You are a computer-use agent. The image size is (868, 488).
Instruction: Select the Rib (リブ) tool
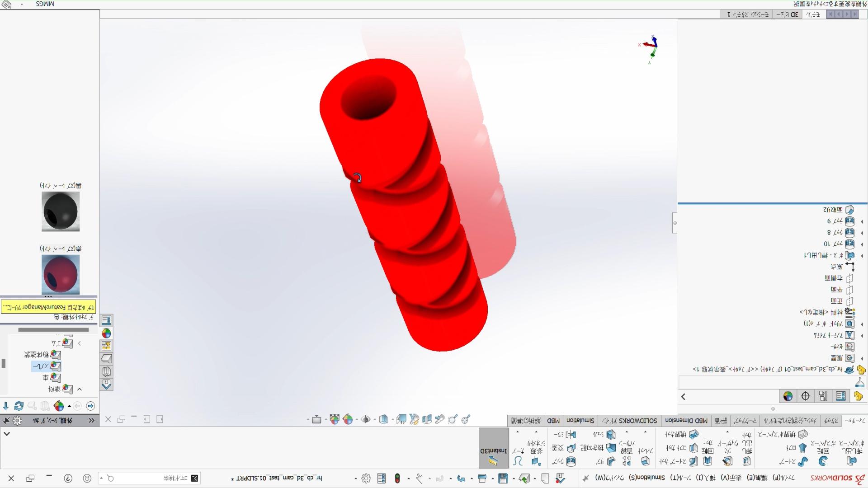click(606, 461)
